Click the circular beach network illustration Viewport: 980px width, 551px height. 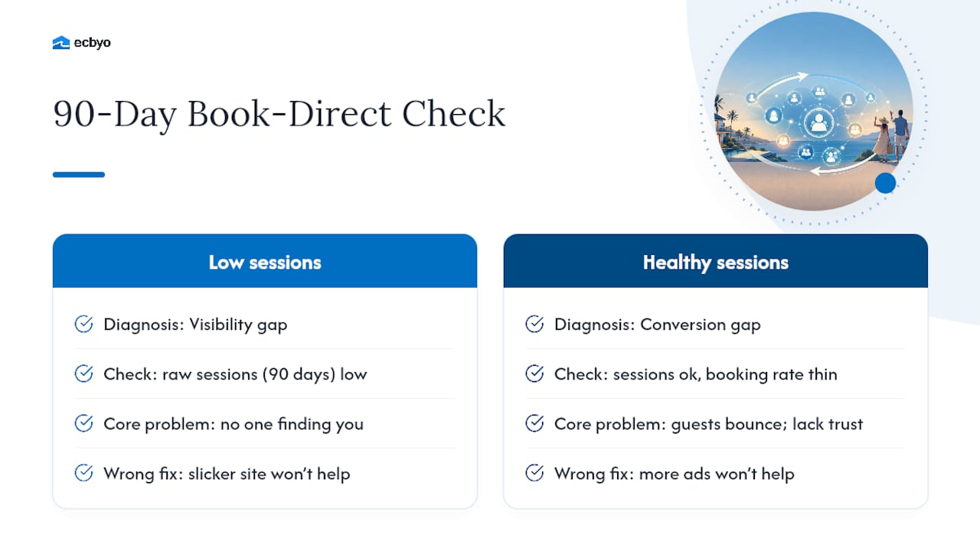point(814,111)
